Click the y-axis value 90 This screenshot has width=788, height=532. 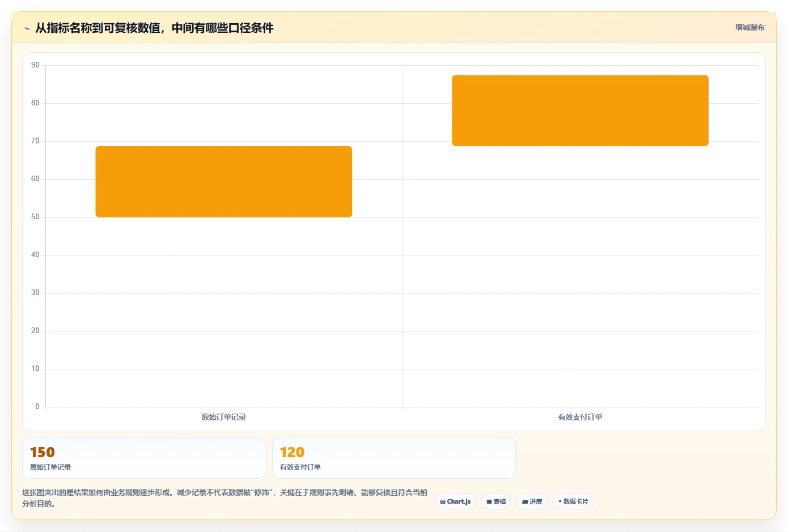[x=35, y=65]
